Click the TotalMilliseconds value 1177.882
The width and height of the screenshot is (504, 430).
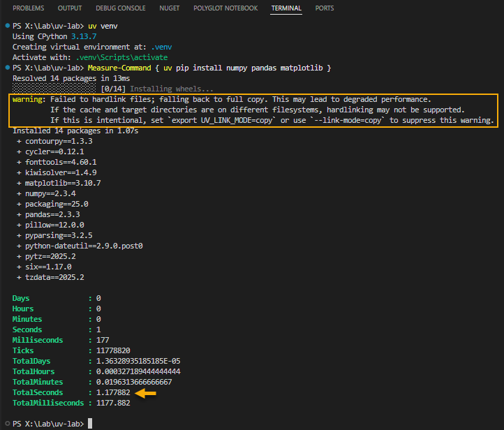(x=112, y=403)
